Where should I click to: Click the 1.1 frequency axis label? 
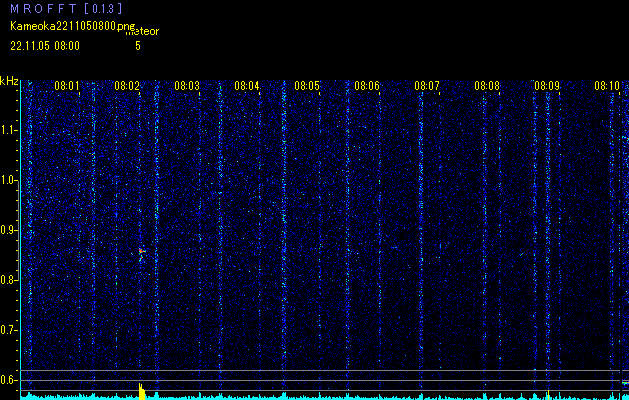8,130
